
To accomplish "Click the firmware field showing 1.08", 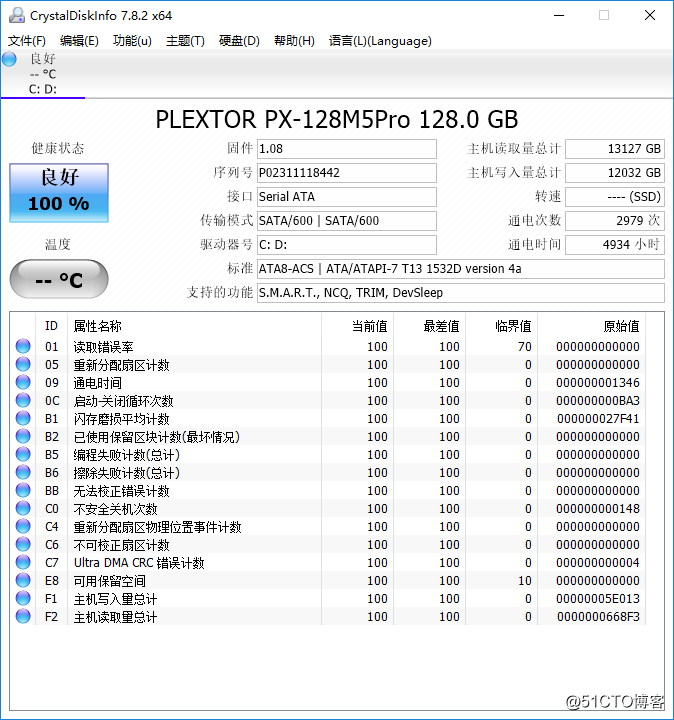I will pyautogui.click(x=347, y=149).
